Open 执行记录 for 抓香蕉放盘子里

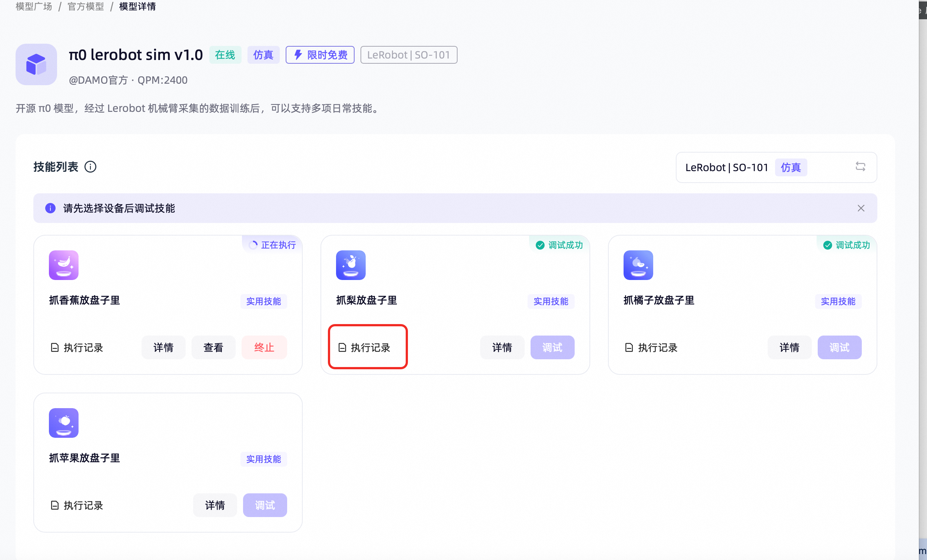click(77, 347)
